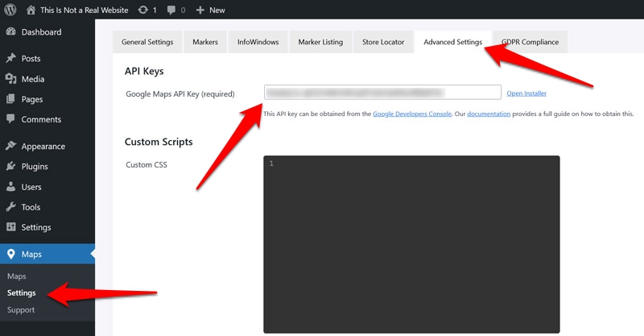
Task: Click line number 1 in the CSS editor
Action: pyautogui.click(x=271, y=164)
